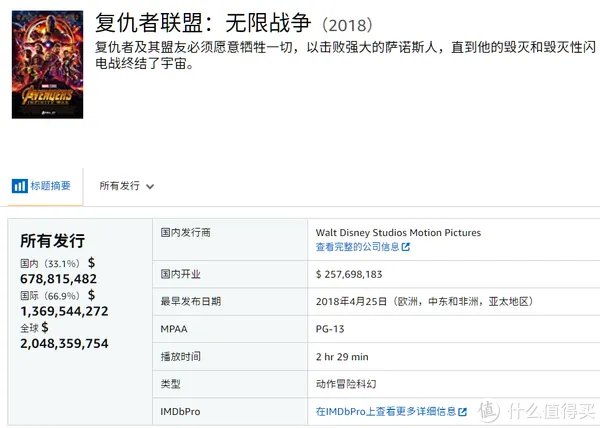Select the movie synopsis text starting 复仇者及其盟友

346,55
